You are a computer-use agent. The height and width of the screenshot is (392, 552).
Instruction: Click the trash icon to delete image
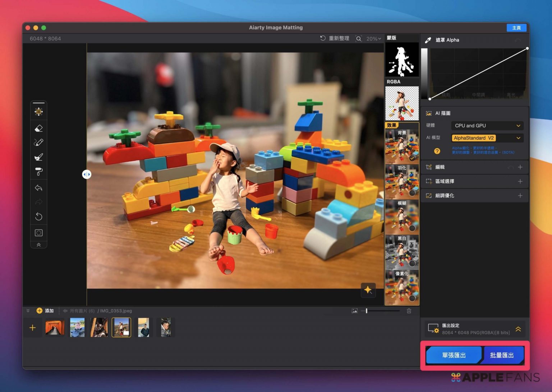[409, 311]
